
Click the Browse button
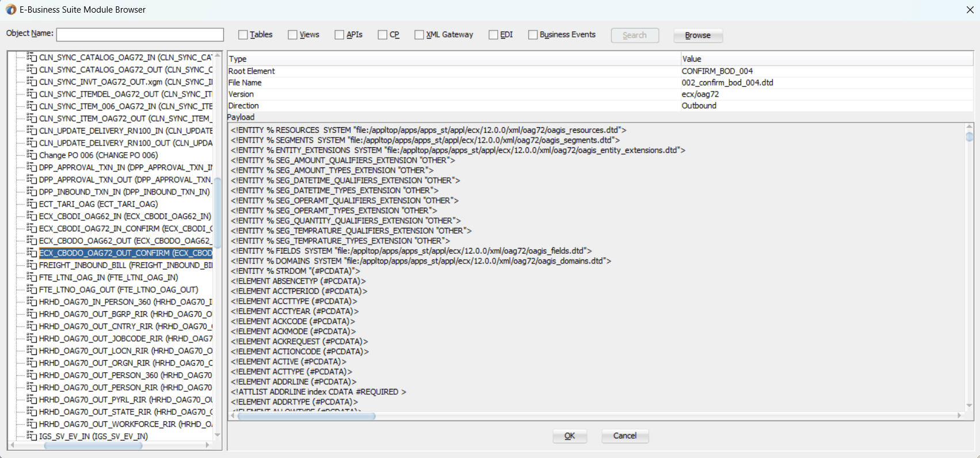coord(698,35)
